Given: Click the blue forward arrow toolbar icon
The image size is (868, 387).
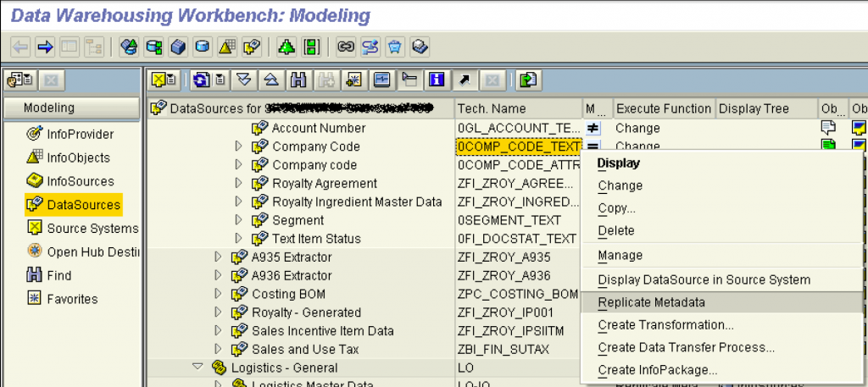Looking at the screenshot, I should 45,47.
